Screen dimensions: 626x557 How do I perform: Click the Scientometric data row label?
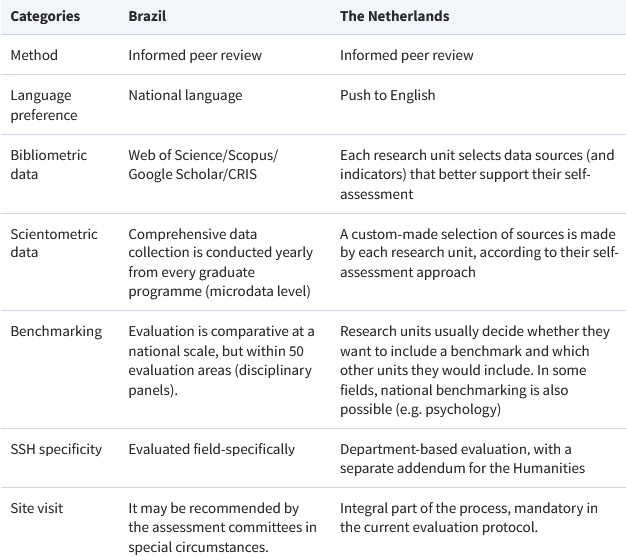tap(54, 243)
